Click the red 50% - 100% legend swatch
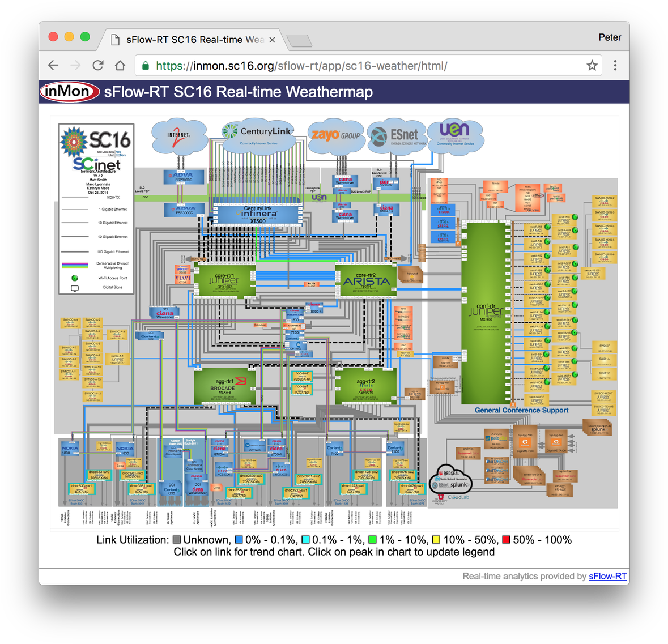 (507, 540)
